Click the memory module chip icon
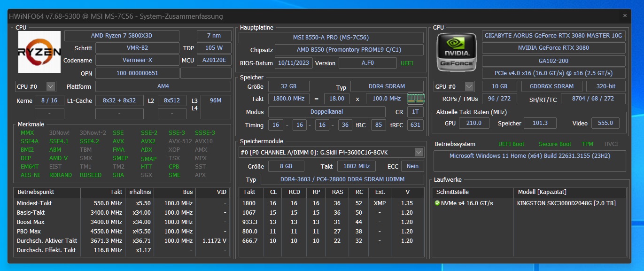The image size is (644, 271). coord(415,98)
